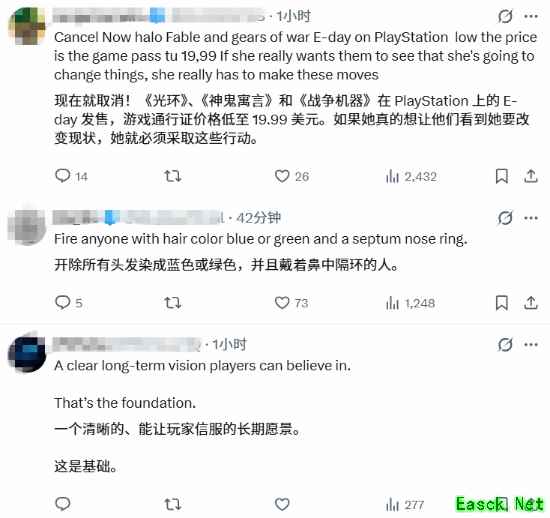View analytics showing 1,248 views
Image resolution: width=550 pixels, height=518 pixels.
point(410,303)
